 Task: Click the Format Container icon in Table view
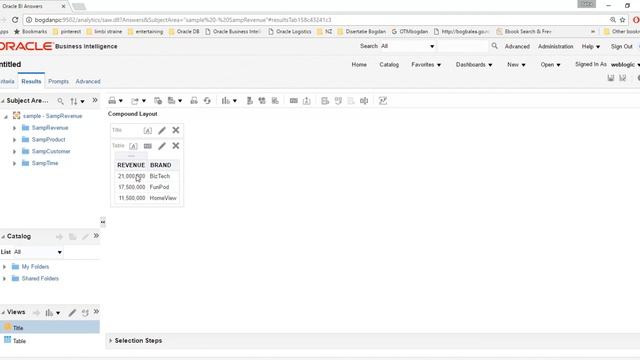[x=133, y=146]
